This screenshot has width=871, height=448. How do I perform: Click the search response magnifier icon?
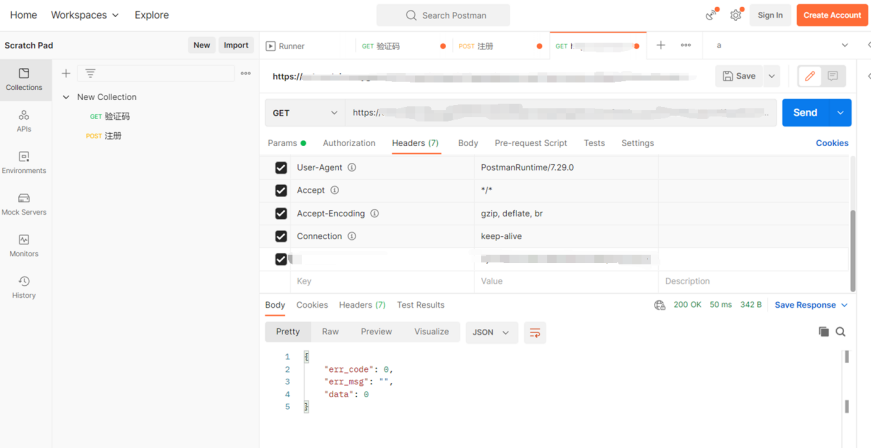tap(841, 332)
